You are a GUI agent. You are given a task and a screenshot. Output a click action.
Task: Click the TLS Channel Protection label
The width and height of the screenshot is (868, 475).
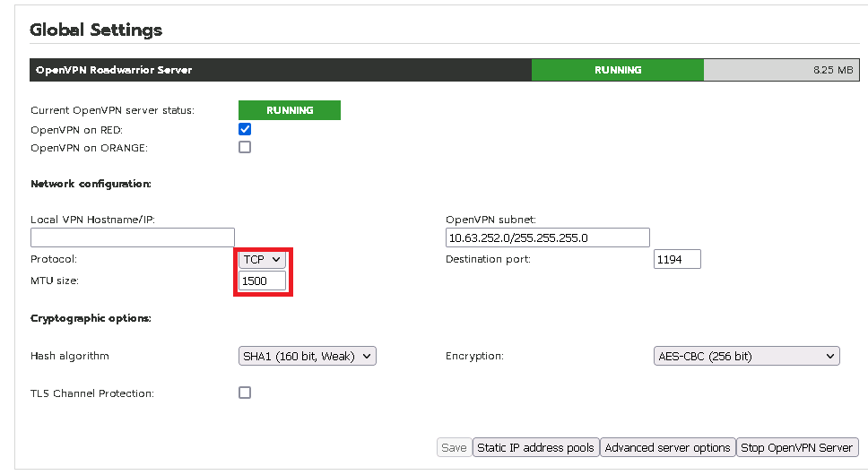91,393
